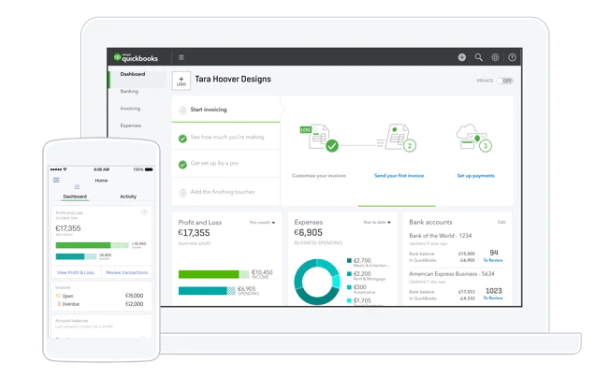Tap the phone app hamburger menu icon
Viewport: 607px width, 383px height.
pos(56,180)
